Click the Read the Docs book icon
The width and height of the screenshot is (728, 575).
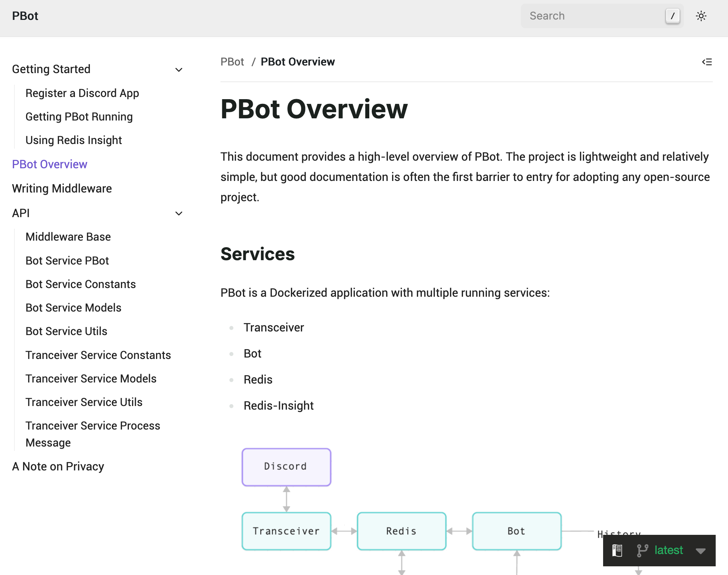617,550
